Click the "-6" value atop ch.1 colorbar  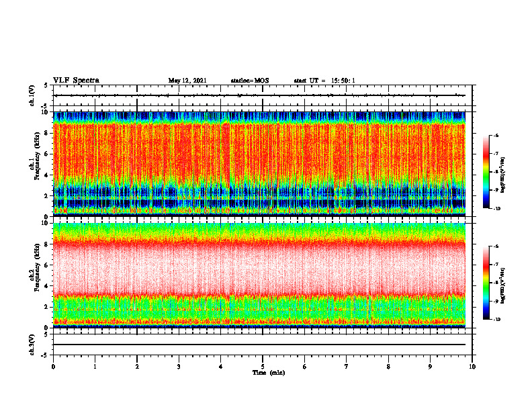(x=496, y=135)
